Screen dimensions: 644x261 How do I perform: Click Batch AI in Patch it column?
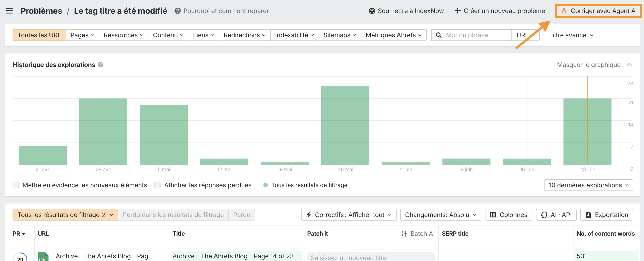pyautogui.click(x=418, y=234)
